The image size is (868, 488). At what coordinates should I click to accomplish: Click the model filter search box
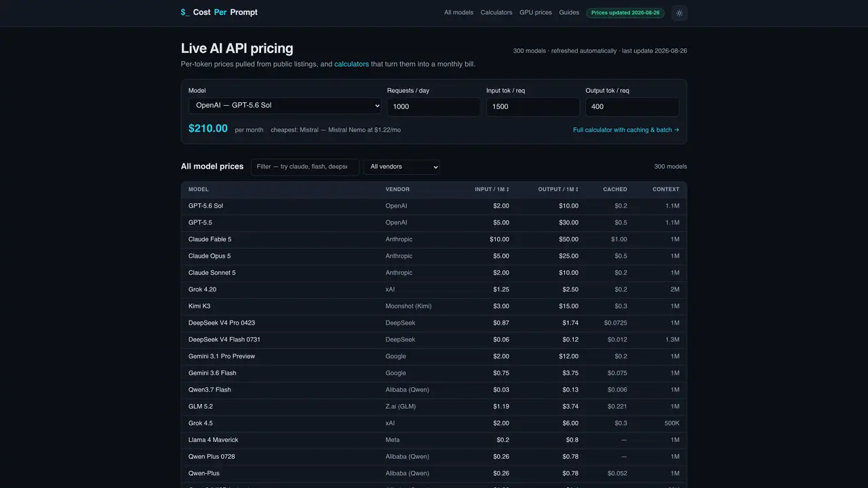[x=304, y=167]
